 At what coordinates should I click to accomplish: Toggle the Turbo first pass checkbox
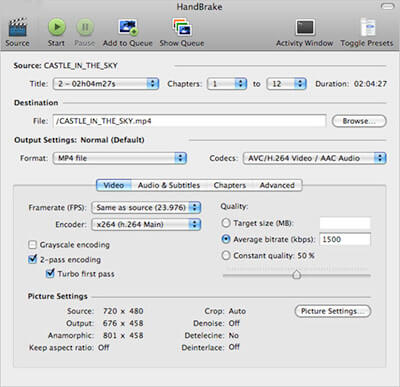click(x=50, y=274)
